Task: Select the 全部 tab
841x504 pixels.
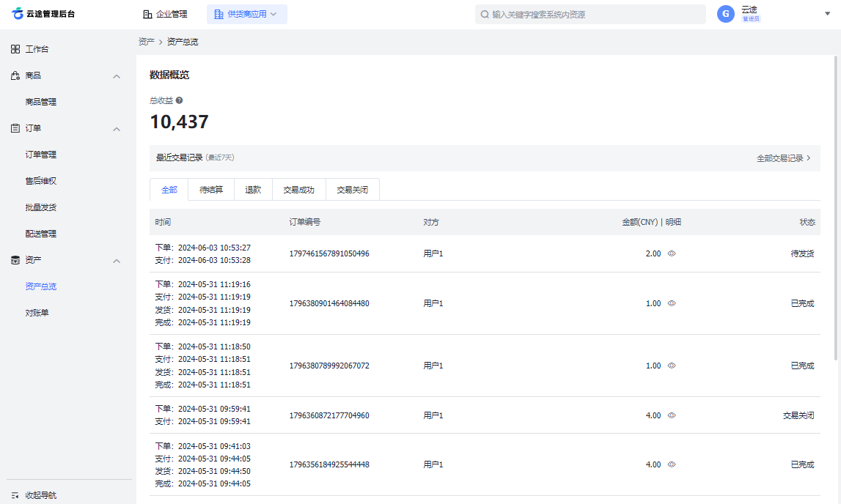Action: click(x=169, y=190)
